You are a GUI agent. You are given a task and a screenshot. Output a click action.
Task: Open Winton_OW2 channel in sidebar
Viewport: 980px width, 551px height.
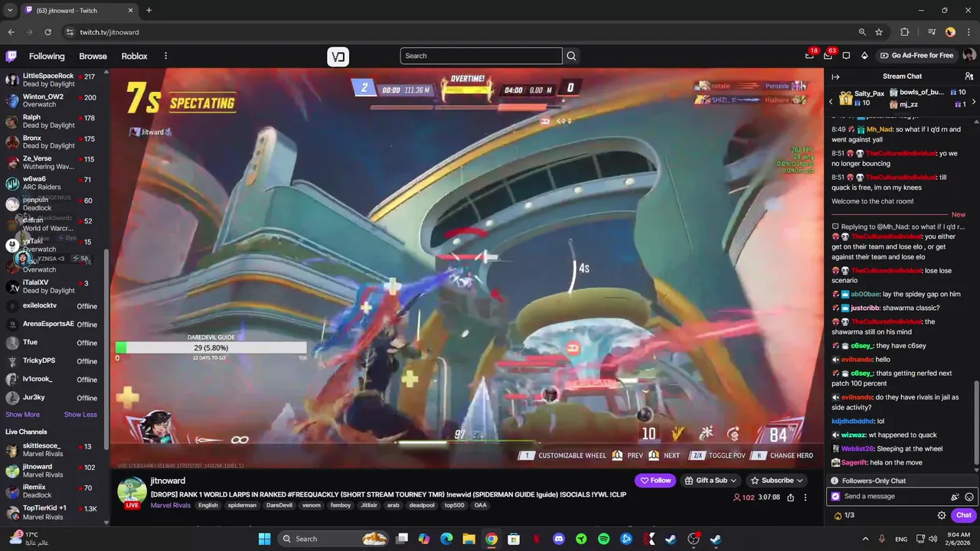(54, 100)
